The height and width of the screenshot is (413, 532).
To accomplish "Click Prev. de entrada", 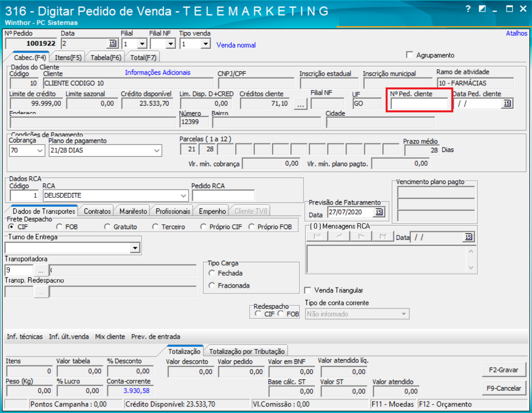I will point(156,337).
